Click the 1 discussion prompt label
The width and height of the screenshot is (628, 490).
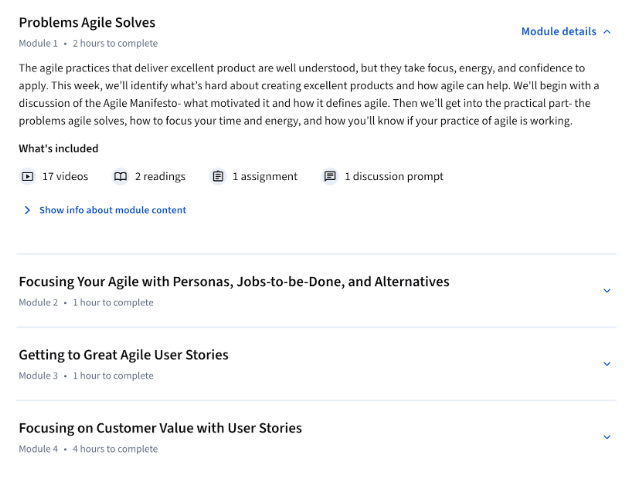pos(394,177)
